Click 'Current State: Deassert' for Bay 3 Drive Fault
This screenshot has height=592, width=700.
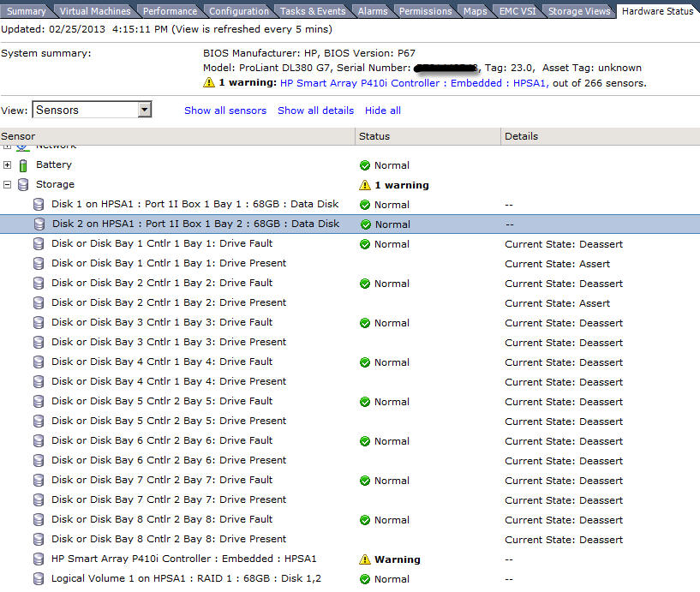564,323
